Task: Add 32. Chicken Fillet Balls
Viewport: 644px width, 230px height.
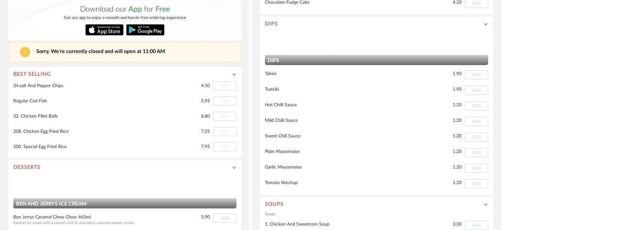Action: 224,116
